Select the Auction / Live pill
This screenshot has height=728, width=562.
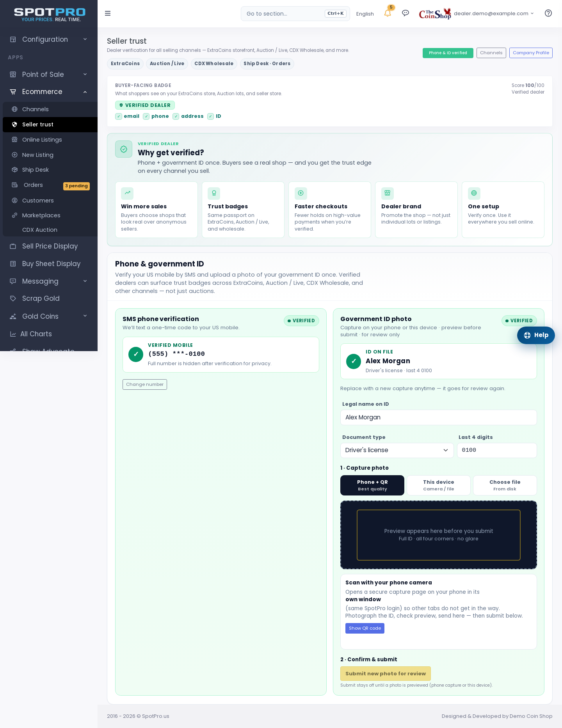167,64
